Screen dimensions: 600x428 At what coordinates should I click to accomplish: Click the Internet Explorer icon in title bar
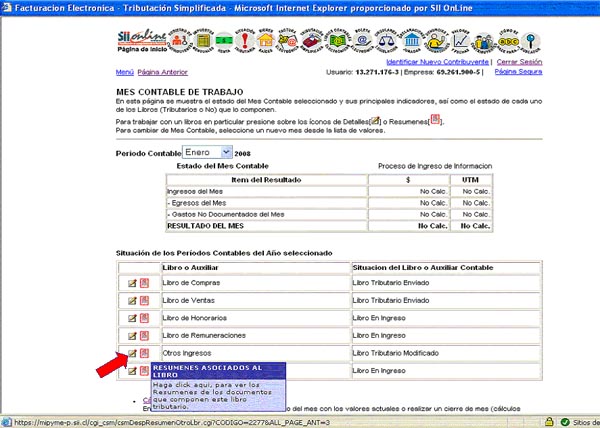pyautogui.click(x=6, y=8)
